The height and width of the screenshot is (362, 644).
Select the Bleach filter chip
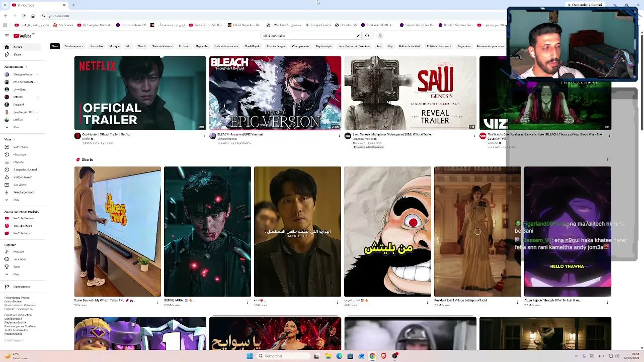click(x=141, y=46)
